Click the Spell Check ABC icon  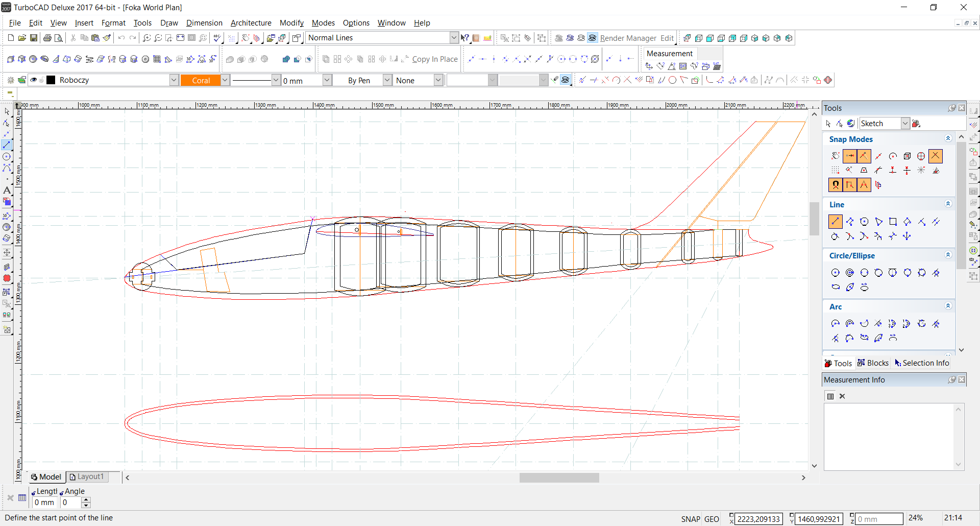pyautogui.click(x=217, y=38)
